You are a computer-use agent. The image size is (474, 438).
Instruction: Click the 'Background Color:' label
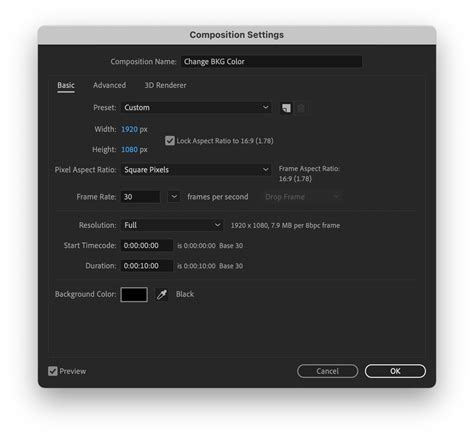tap(86, 294)
